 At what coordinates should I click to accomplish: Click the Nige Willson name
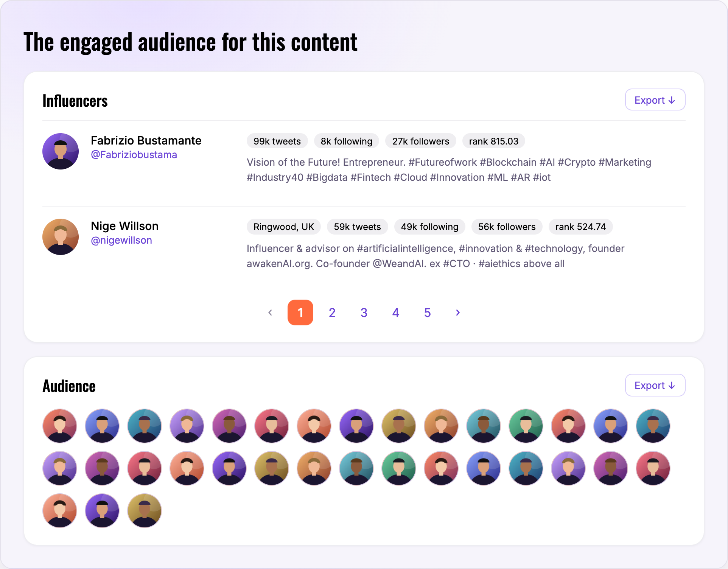pyautogui.click(x=124, y=226)
